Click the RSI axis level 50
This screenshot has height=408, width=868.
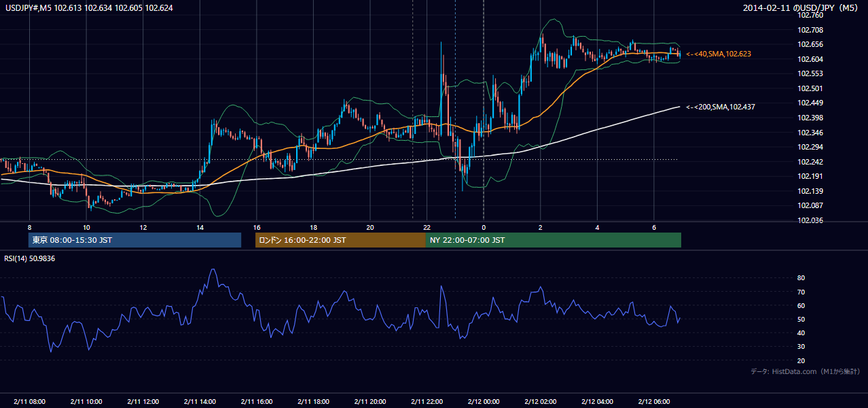tap(801, 319)
